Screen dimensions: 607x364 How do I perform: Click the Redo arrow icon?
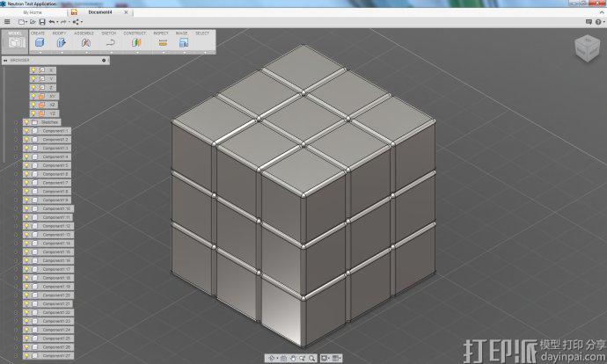[63, 22]
